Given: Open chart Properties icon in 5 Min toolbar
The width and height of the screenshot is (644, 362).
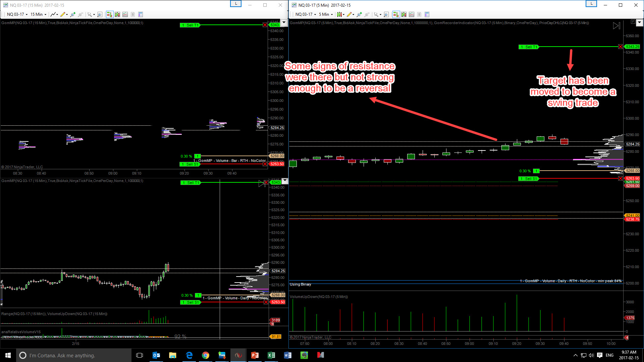Looking at the screenshot, I should tap(427, 14).
